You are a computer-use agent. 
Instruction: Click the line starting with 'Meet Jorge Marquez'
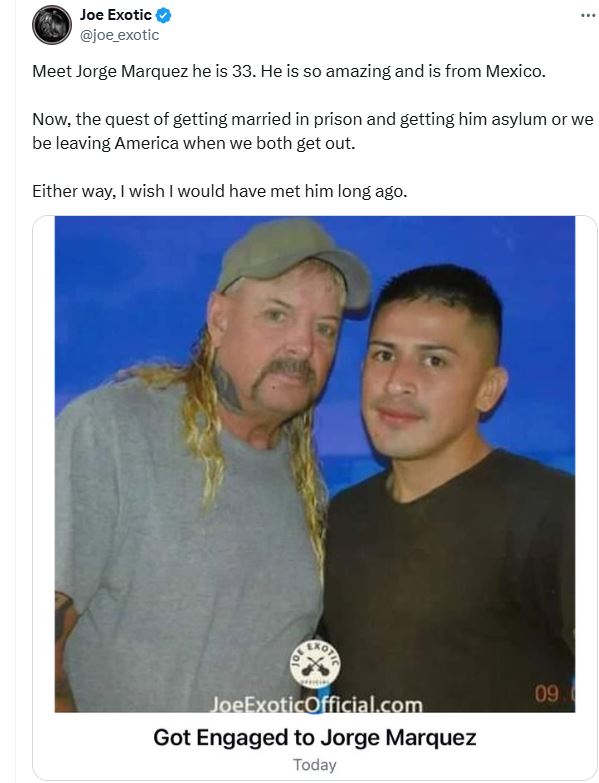coord(289,71)
